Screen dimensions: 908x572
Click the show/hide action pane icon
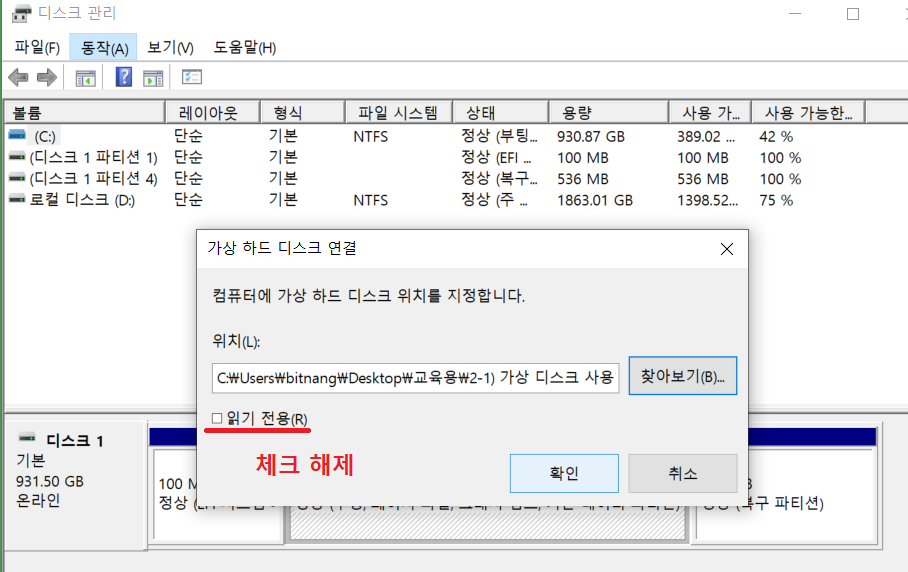pyautogui.click(x=153, y=78)
